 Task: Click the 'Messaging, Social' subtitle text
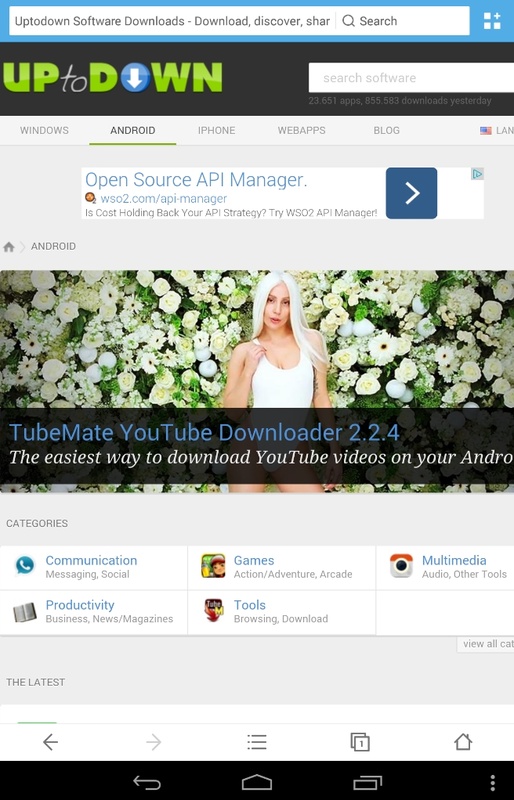(x=87, y=574)
